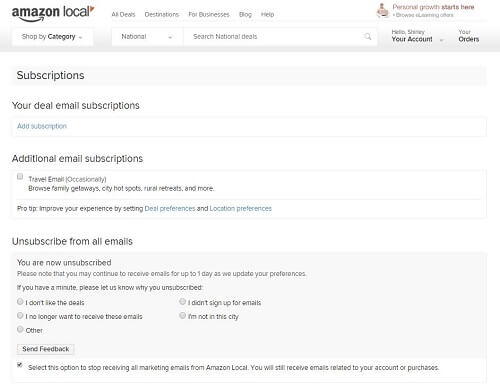Screen dimensions: 500x389
Task: Click the Add subscription link
Action: [42, 126]
